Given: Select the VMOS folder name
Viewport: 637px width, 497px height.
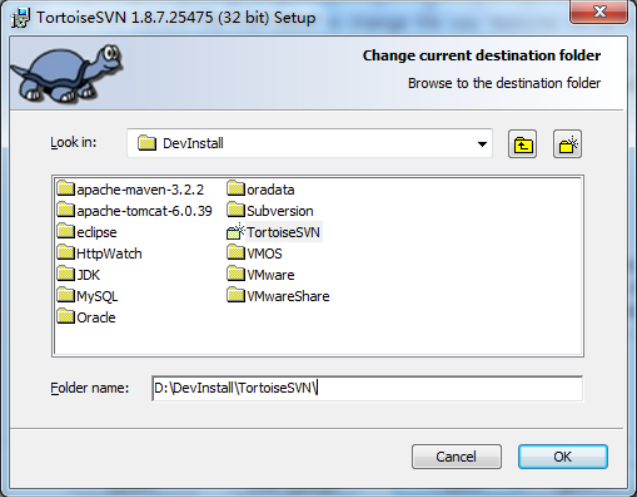Looking at the screenshot, I should pyautogui.click(x=264, y=254).
